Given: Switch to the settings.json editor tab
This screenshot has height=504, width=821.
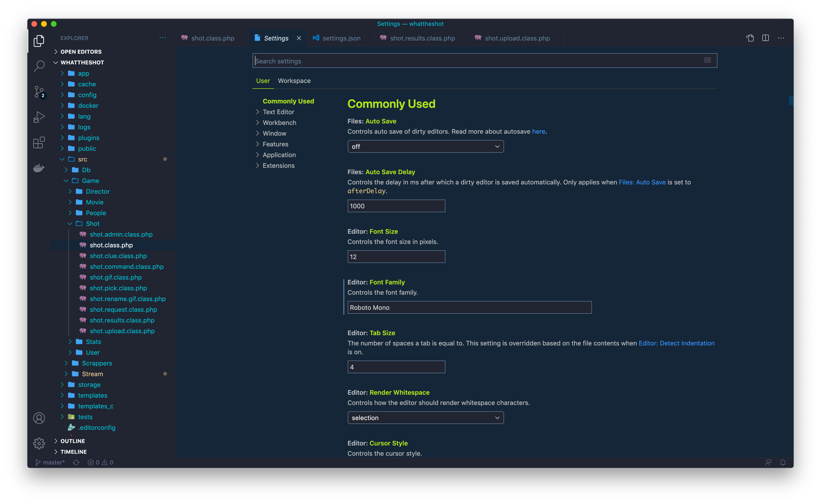Looking at the screenshot, I should (x=341, y=38).
